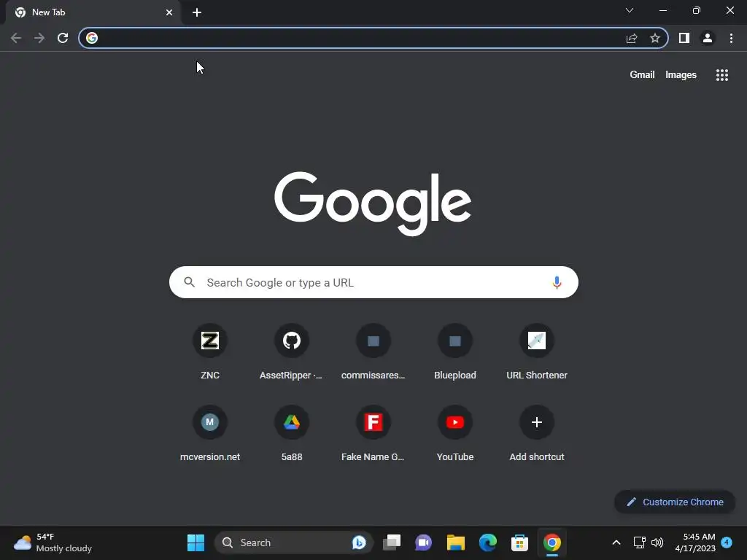This screenshot has width=747, height=560.
Task: Open the URL Shortener shortcut
Action: point(537,351)
